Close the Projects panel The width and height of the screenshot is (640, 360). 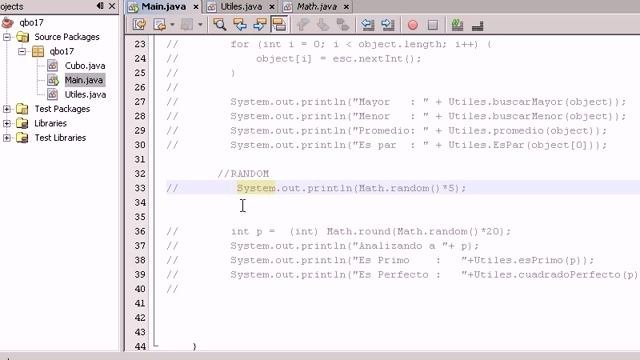tap(112, 6)
